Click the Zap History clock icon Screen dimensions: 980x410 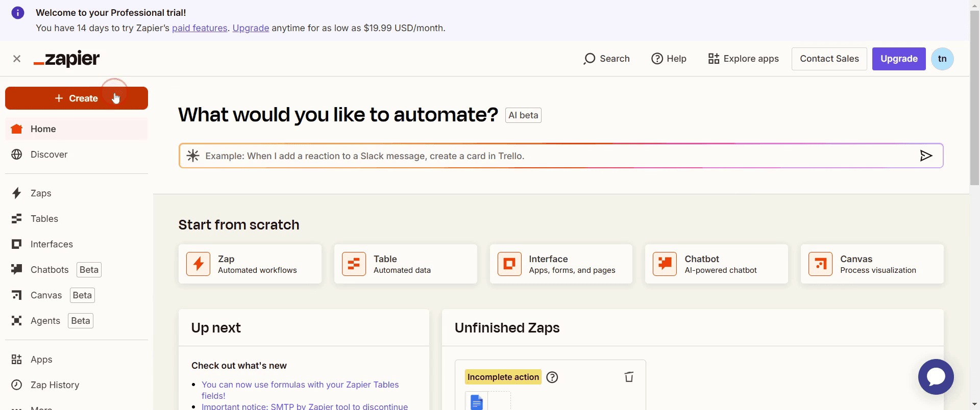(17, 385)
